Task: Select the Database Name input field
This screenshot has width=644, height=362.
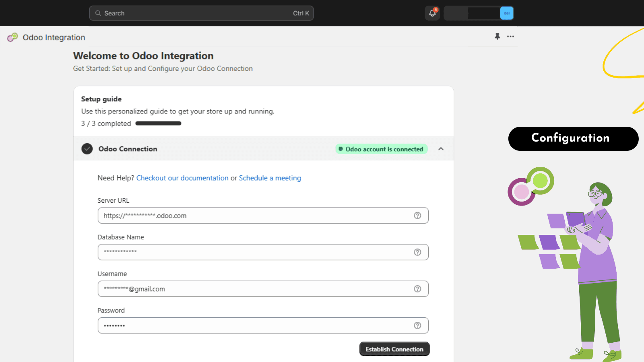Action: [254, 252]
